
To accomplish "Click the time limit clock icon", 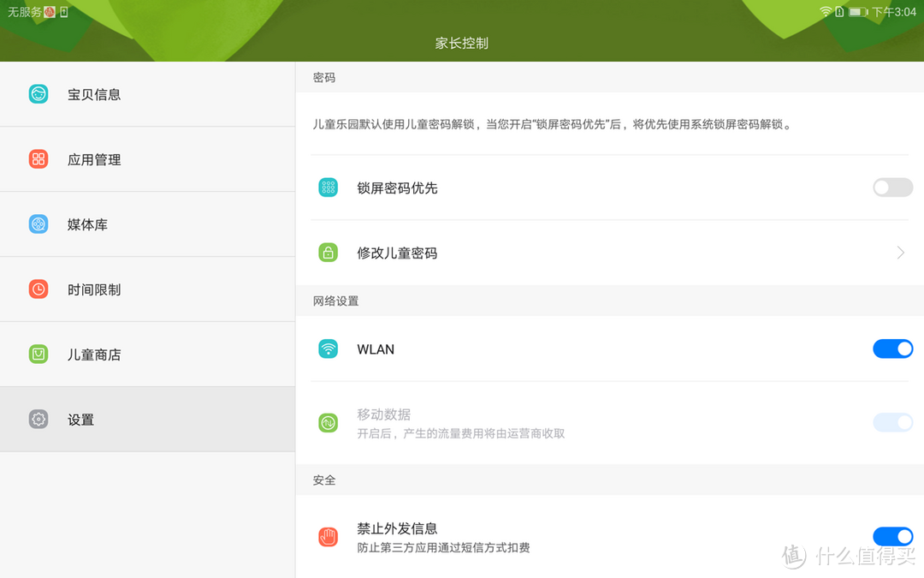I will tap(38, 289).
